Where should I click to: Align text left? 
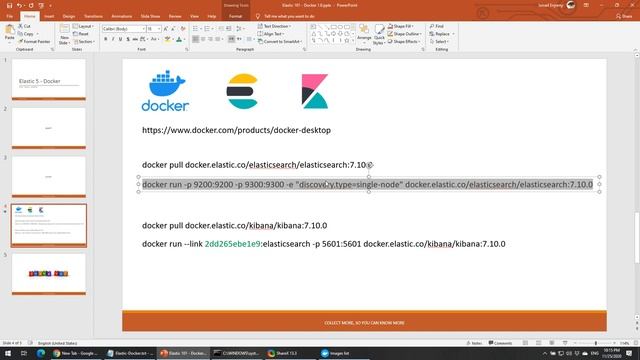(196, 39)
